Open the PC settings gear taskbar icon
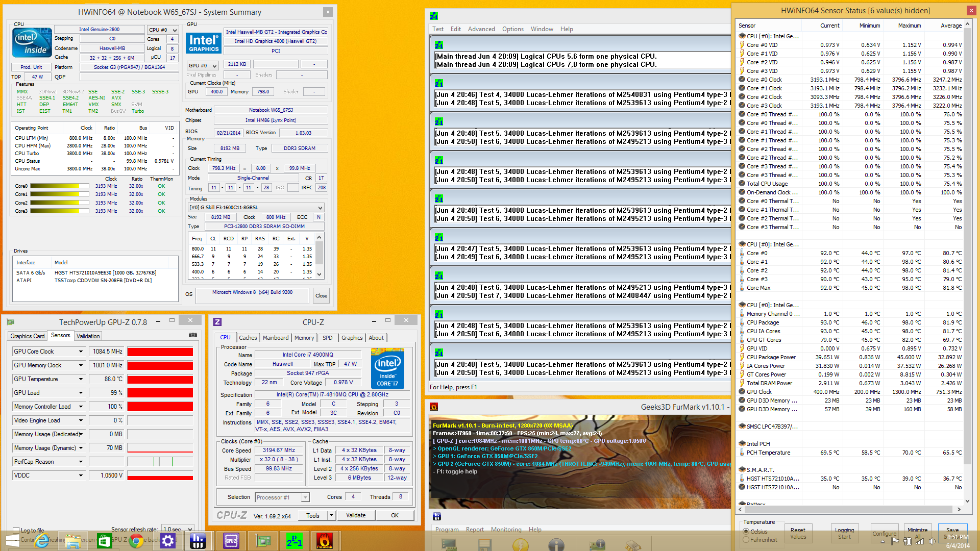The width and height of the screenshot is (980, 551). coord(168,541)
